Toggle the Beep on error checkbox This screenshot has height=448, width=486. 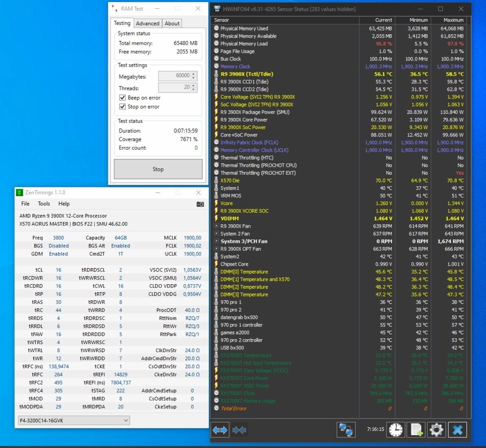(x=123, y=98)
